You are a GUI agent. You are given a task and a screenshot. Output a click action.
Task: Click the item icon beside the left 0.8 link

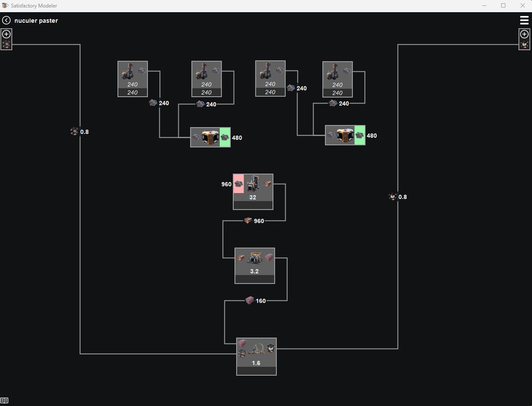tap(74, 131)
